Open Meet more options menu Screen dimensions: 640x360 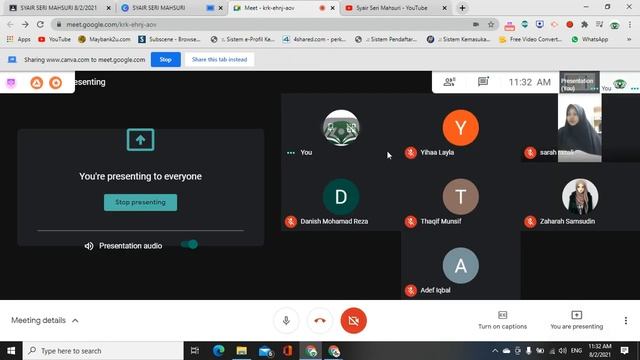coord(626,320)
